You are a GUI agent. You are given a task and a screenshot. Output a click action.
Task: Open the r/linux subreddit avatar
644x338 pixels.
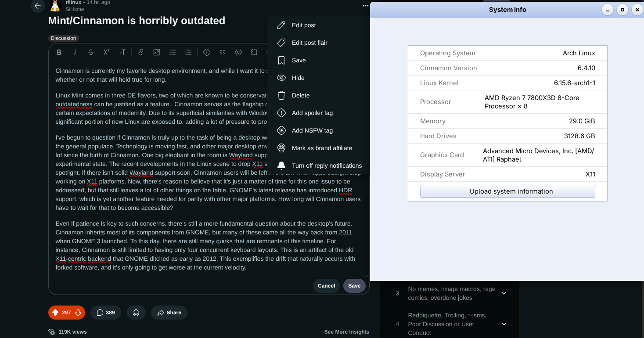(x=55, y=6)
